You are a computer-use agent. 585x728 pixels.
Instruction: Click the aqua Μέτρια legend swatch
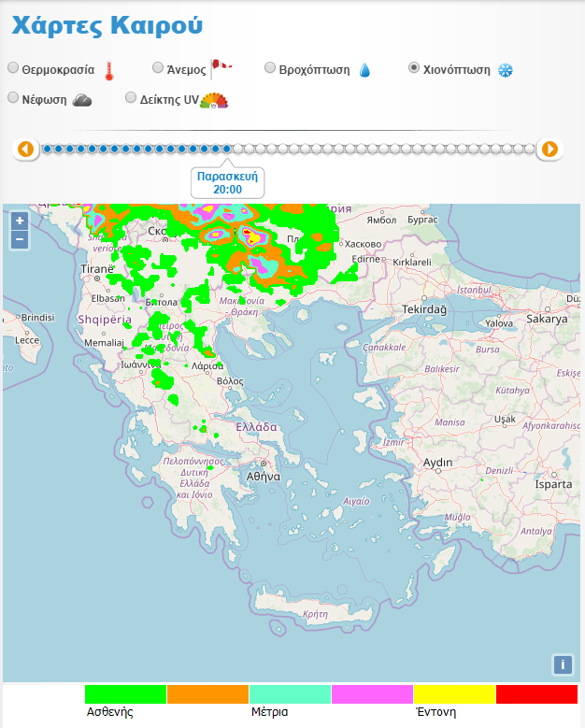click(291, 694)
